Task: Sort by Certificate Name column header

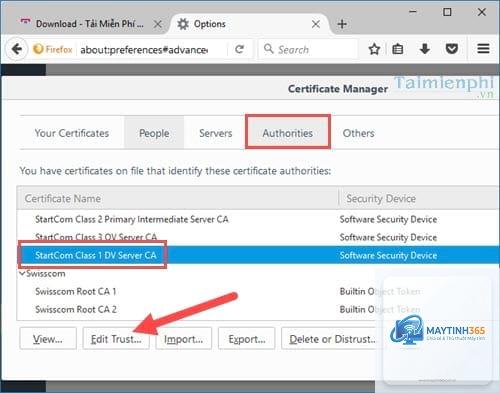Action: pyautogui.click(x=177, y=198)
